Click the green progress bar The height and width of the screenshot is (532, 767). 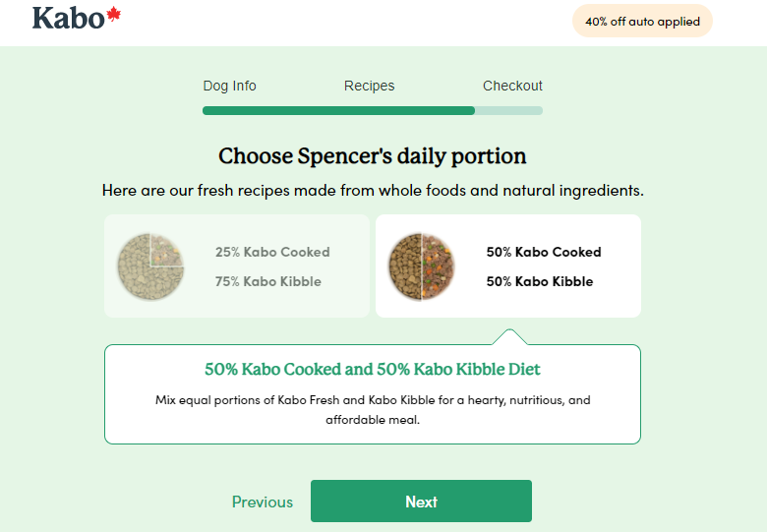(338, 111)
